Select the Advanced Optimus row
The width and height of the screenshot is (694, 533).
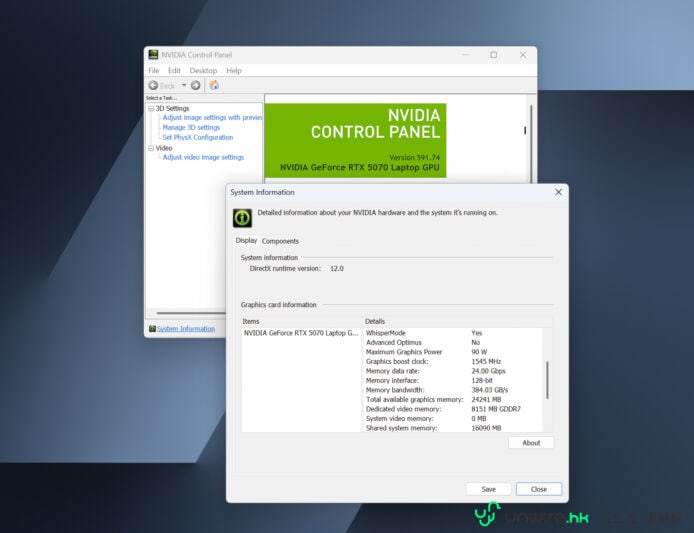pos(453,343)
